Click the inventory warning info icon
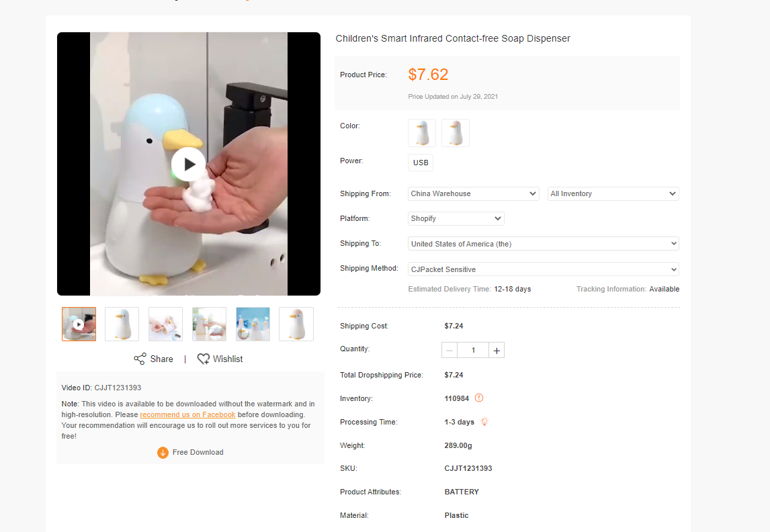This screenshot has width=770, height=532. tap(479, 398)
